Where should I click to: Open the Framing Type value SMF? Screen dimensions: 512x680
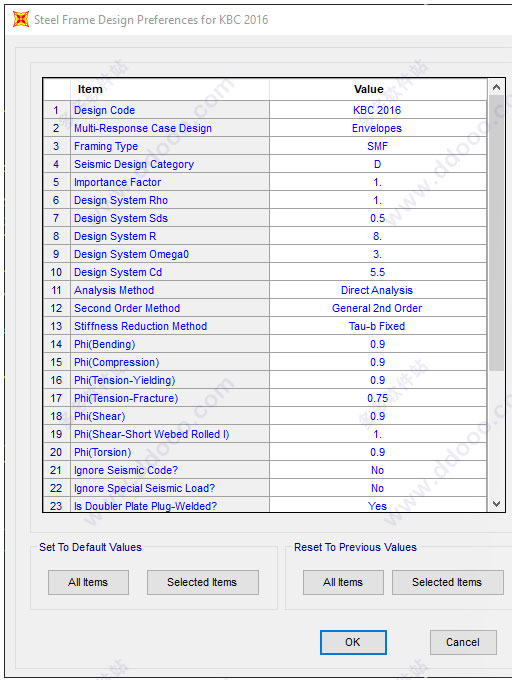pos(377,146)
